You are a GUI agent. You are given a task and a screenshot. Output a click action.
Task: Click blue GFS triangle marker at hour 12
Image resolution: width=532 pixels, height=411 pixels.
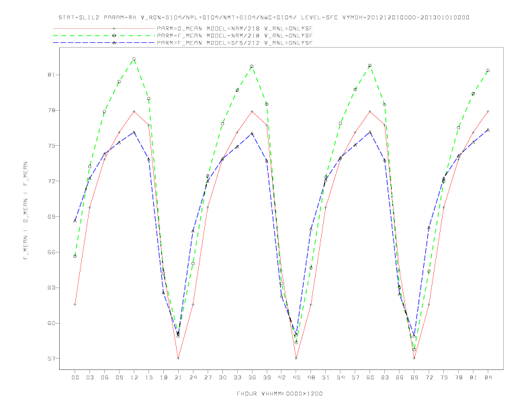(134, 132)
